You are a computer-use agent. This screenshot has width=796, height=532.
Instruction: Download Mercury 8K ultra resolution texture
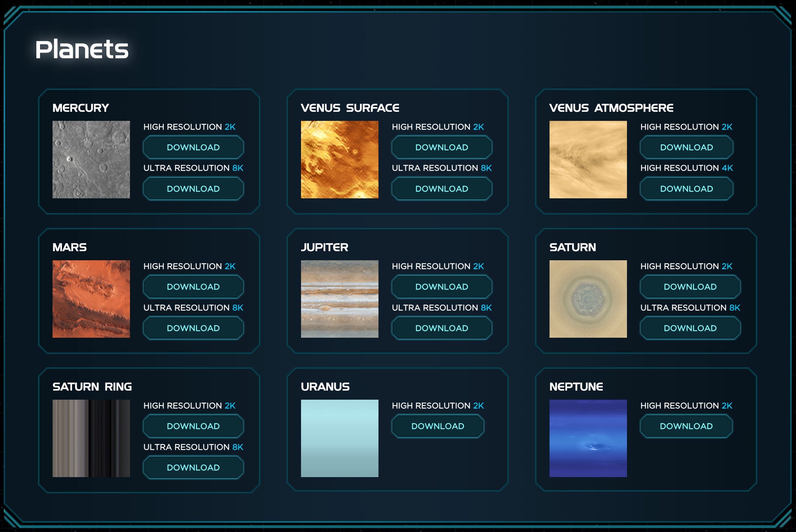point(193,189)
